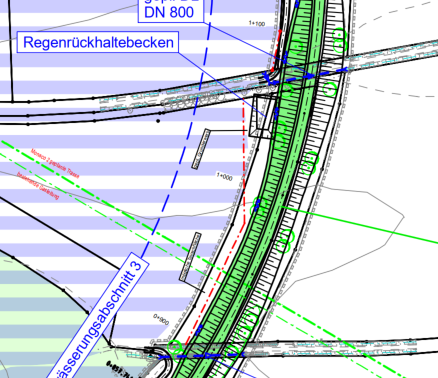Click the red Monaco 2 geplante Trasse text
The width and height of the screenshot is (438, 378).
click(x=55, y=164)
